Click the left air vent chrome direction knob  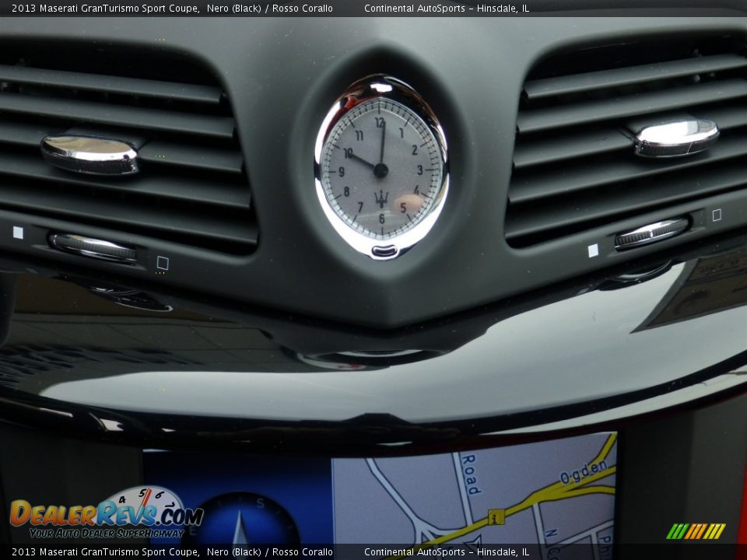click(x=90, y=155)
